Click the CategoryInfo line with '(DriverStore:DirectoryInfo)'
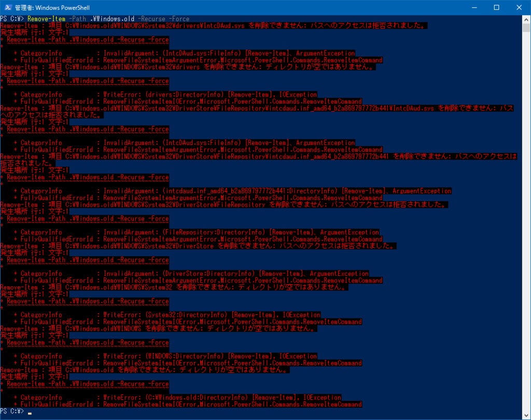Image resolution: width=531 pixels, height=420 pixels. click(x=191, y=274)
